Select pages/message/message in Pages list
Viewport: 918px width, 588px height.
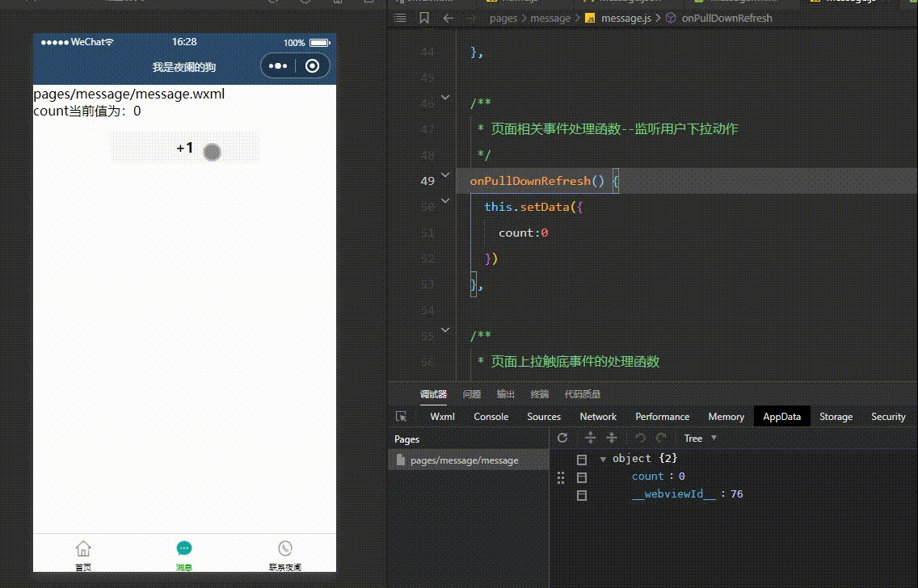click(469, 460)
